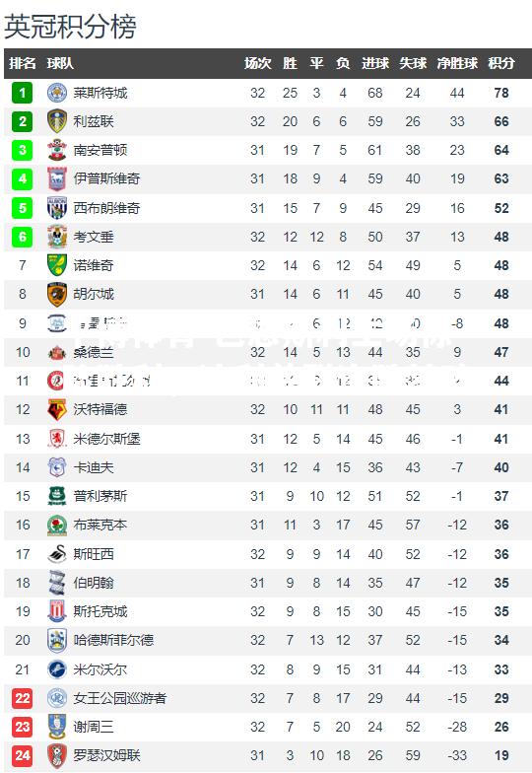This screenshot has height=773, width=532.
Task: Select the Southampton club badge
Action: pyautogui.click(x=57, y=150)
